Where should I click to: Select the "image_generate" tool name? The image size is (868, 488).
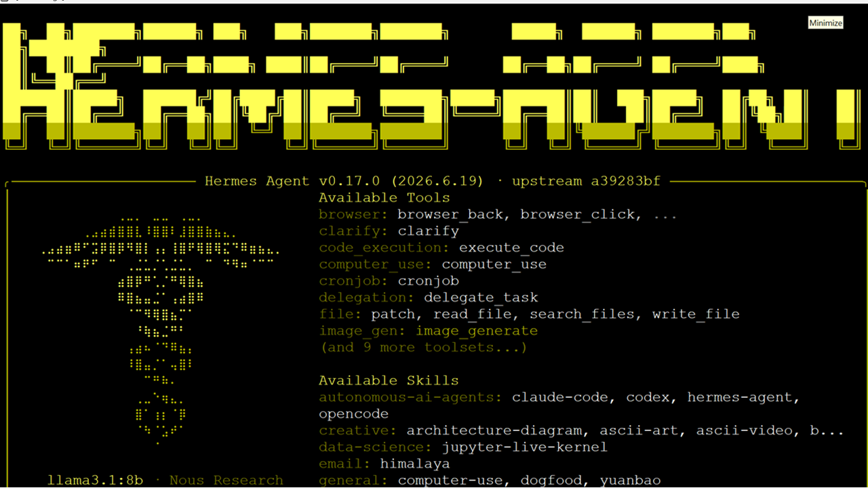[477, 331]
